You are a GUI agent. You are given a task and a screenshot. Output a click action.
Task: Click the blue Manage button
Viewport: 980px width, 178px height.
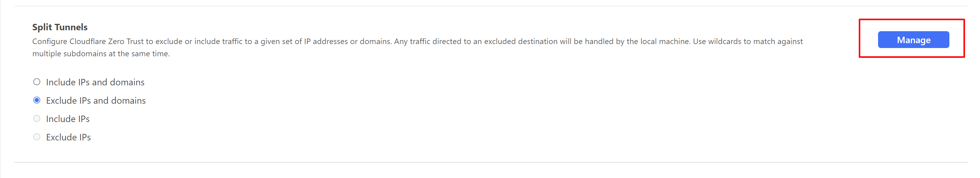[x=913, y=40]
